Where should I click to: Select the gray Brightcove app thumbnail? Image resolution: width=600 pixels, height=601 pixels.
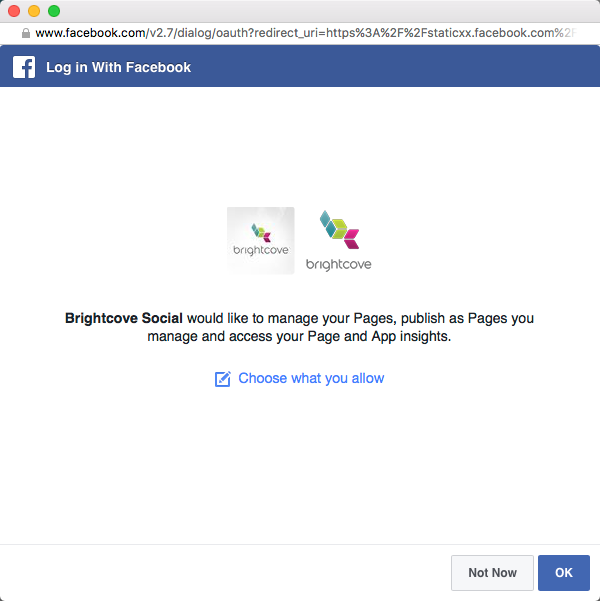pos(261,240)
